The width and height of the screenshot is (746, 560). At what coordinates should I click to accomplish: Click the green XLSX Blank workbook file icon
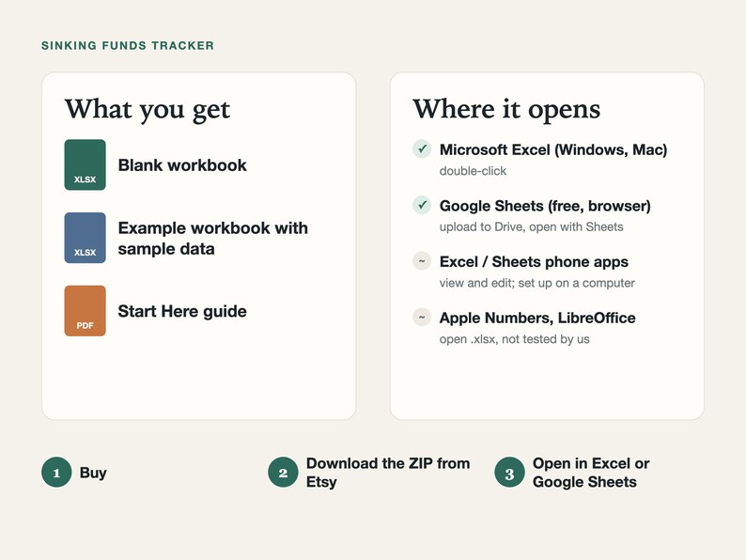(x=85, y=164)
